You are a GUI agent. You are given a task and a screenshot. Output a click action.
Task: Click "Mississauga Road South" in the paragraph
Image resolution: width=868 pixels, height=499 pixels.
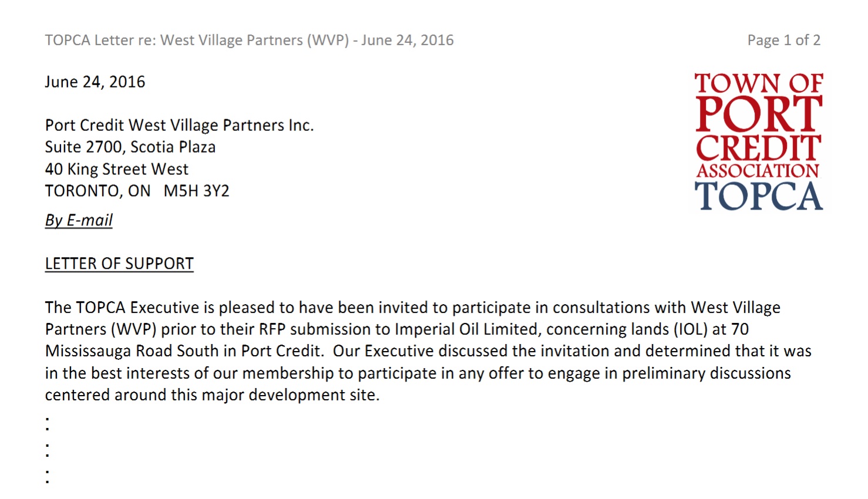[136, 351]
